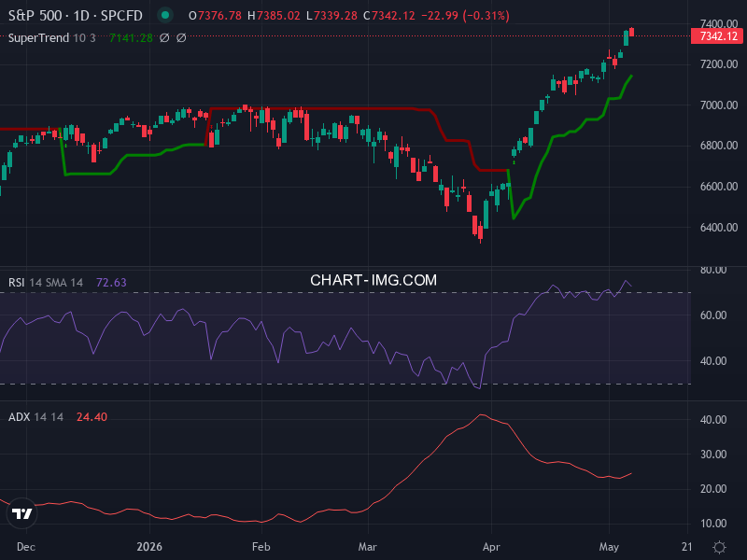
Task: Click the RSI 60.00 axis label
Action: [713, 315]
